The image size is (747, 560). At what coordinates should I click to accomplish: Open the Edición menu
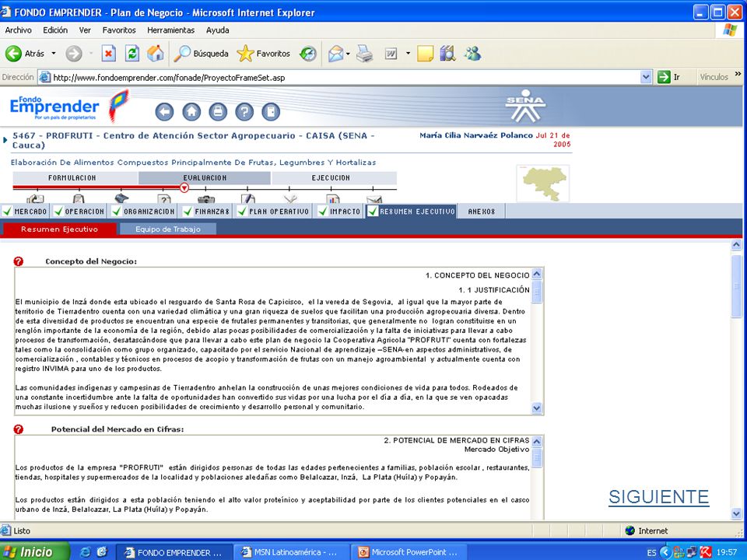point(55,30)
